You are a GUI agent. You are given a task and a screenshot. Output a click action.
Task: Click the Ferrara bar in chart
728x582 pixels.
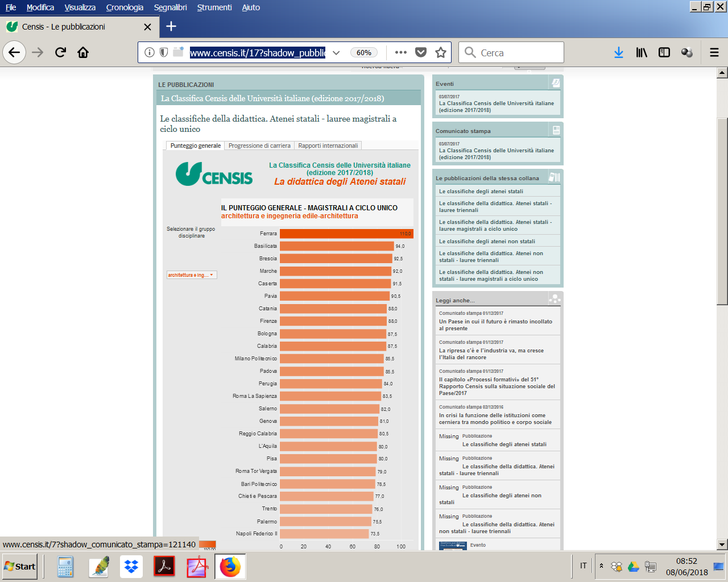(x=346, y=234)
